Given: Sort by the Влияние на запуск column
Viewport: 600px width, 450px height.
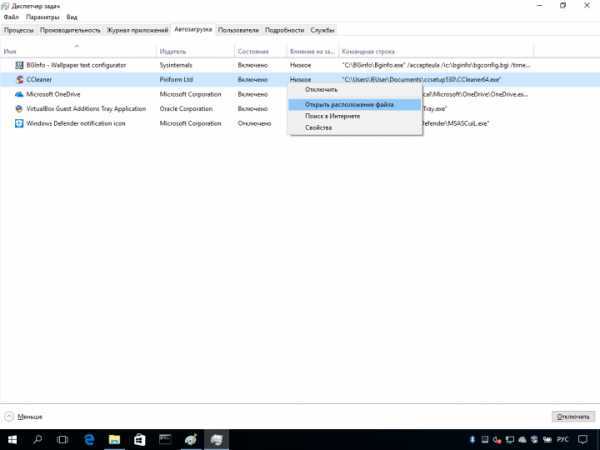Looking at the screenshot, I should click(313, 51).
